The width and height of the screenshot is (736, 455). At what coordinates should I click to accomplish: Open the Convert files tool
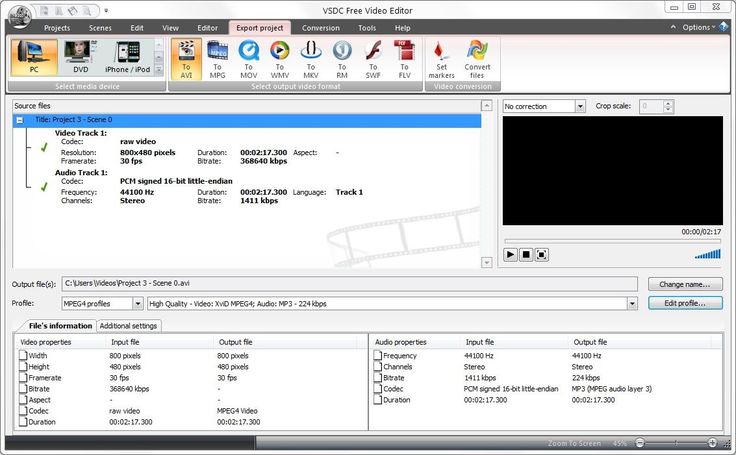tap(477, 57)
